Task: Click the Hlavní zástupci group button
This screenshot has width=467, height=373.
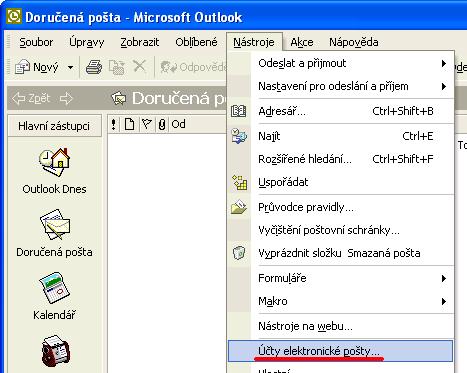Action: 55,126
